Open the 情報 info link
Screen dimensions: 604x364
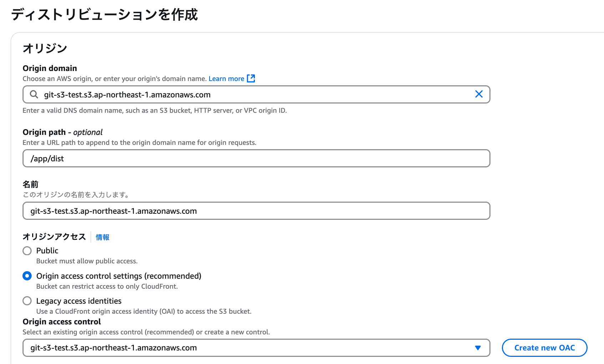point(102,237)
